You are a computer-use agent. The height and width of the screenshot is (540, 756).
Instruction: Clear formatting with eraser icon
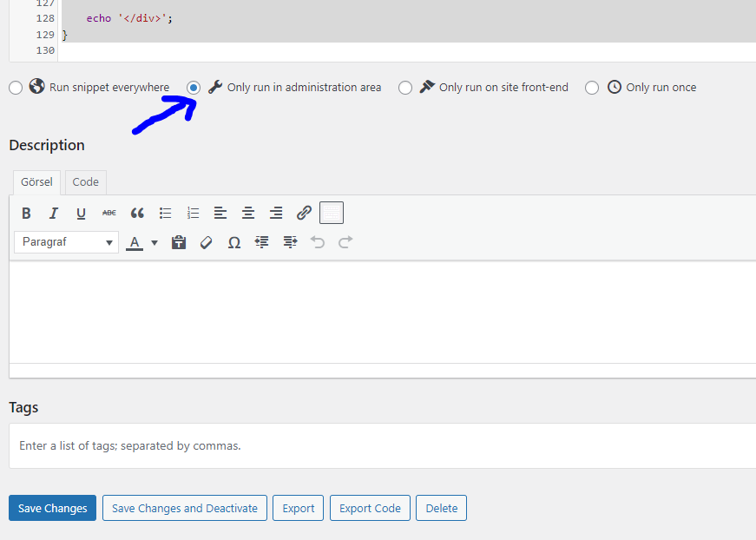pos(206,242)
